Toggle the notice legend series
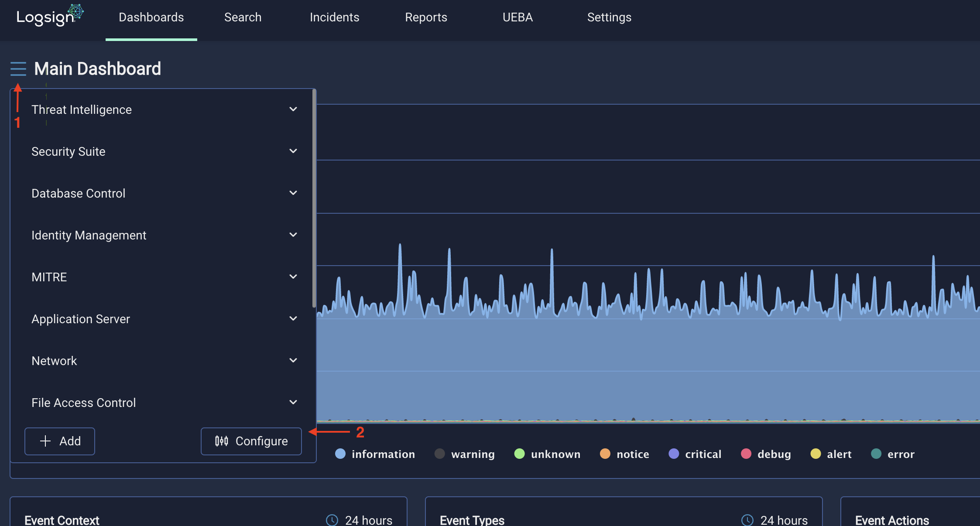The width and height of the screenshot is (980, 526). (624, 454)
